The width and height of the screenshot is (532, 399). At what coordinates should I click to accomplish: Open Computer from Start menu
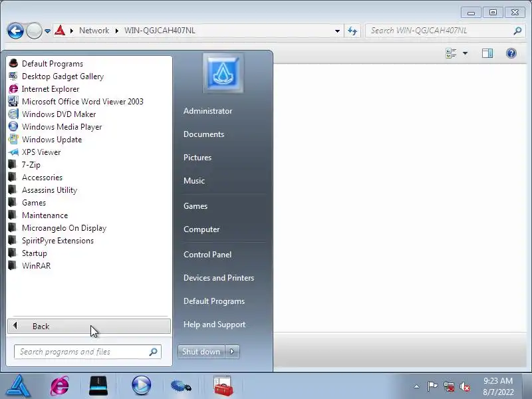pos(201,229)
